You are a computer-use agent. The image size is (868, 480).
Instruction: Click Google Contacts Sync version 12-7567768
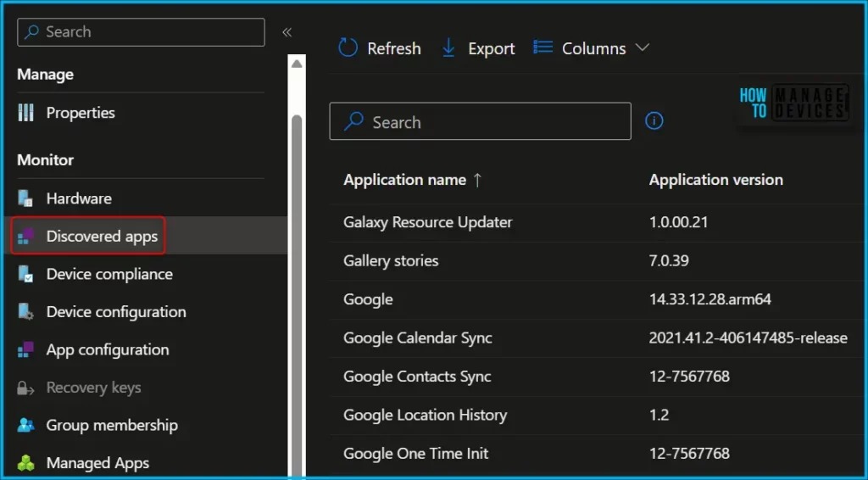(689, 377)
